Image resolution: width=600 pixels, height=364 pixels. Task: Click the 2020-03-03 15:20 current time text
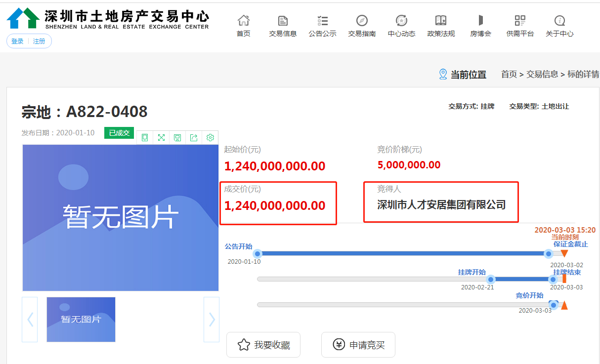tap(565, 230)
